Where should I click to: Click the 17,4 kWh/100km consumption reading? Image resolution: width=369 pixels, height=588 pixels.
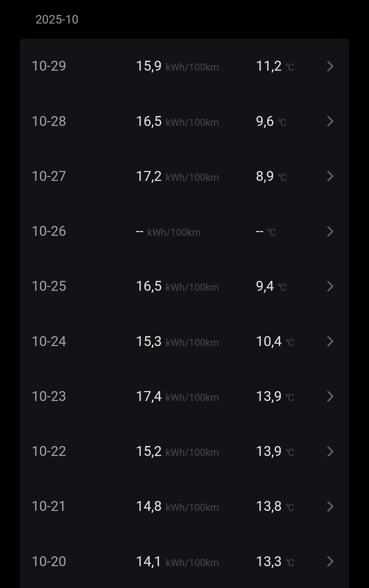pyautogui.click(x=177, y=397)
